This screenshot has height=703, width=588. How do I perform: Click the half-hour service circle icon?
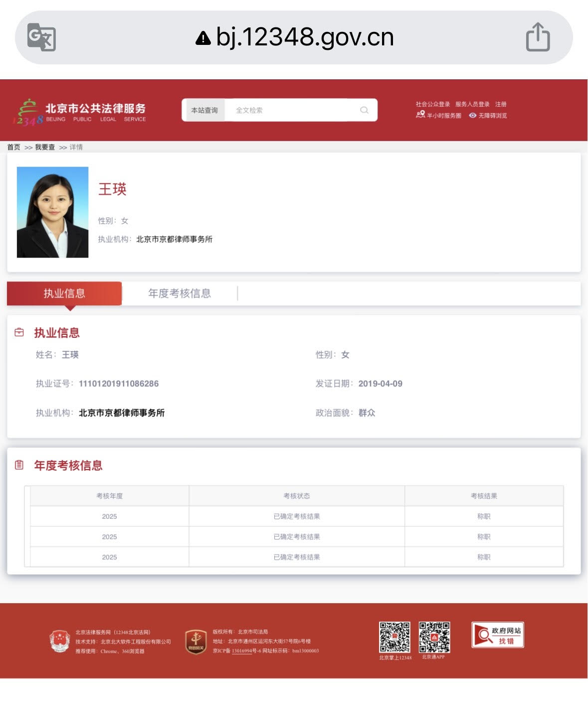(x=420, y=115)
